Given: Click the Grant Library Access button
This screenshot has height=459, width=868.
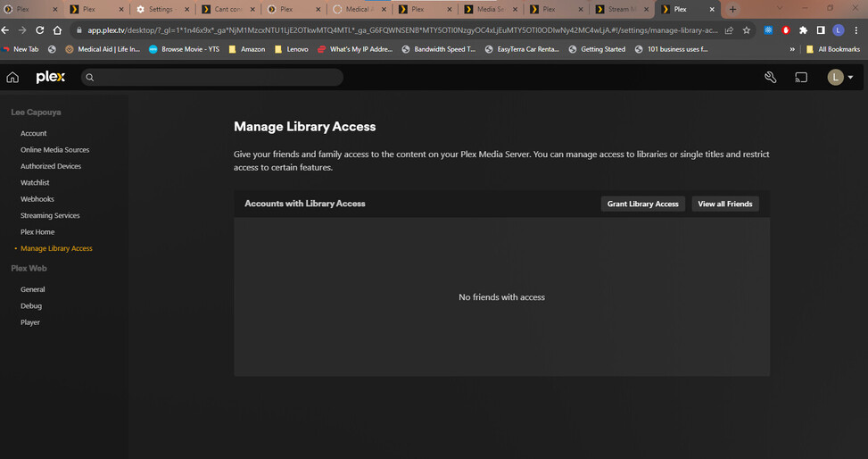Looking at the screenshot, I should tap(642, 204).
